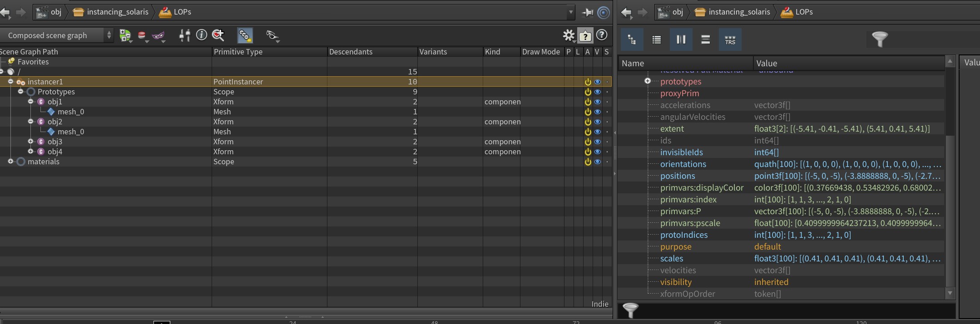Image resolution: width=980 pixels, height=324 pixels.
Task: Click the info icon in scene graph toolbar
Action: click(x=201, y=35)
